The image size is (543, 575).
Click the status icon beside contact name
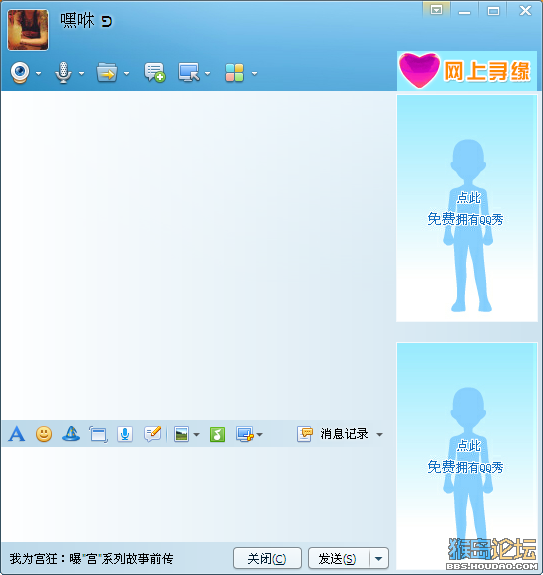point(107,22)
